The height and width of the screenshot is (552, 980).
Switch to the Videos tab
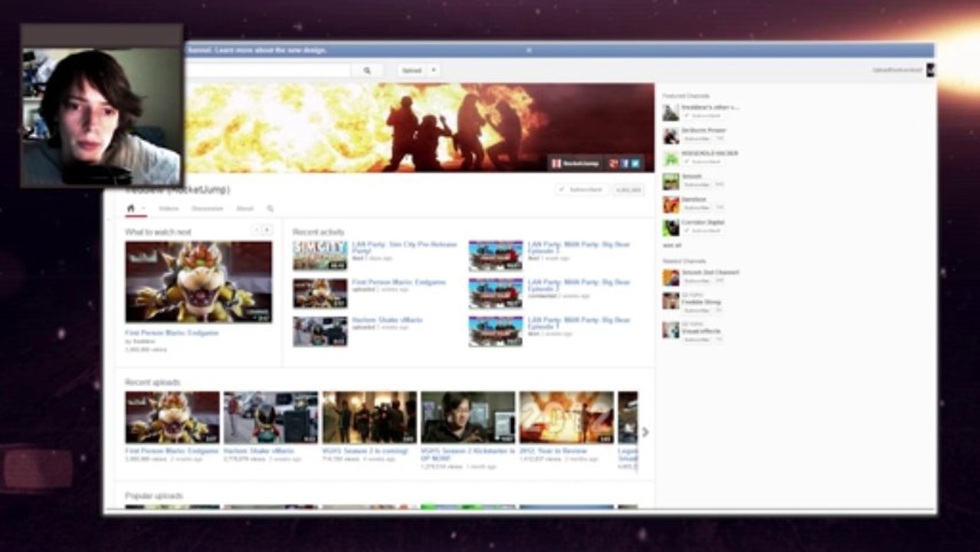(169, 209)
